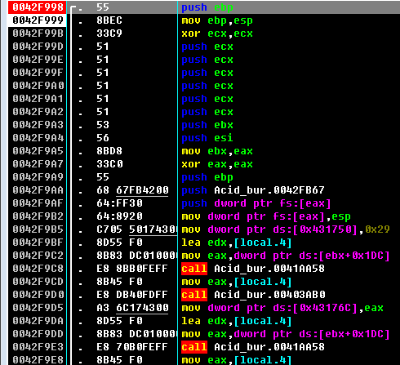
Task: Select address 0042F9A1
Action: coord(38,99)
